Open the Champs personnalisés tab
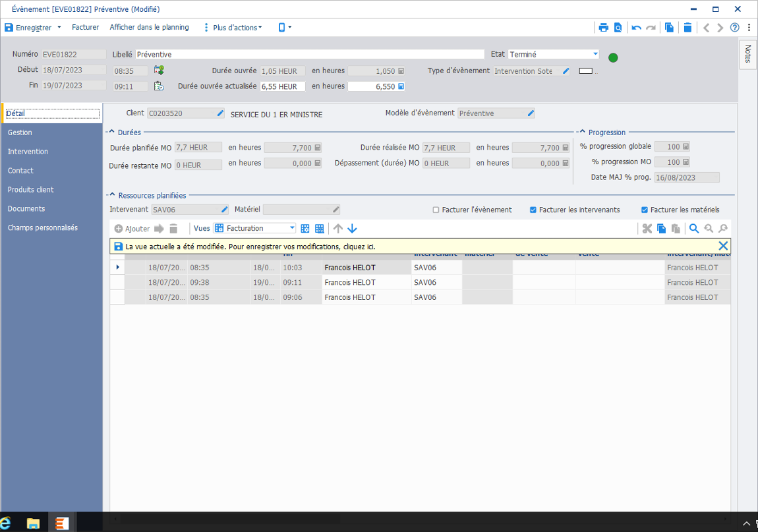Screen dimensions: 758x532 (x=52, y=228)
